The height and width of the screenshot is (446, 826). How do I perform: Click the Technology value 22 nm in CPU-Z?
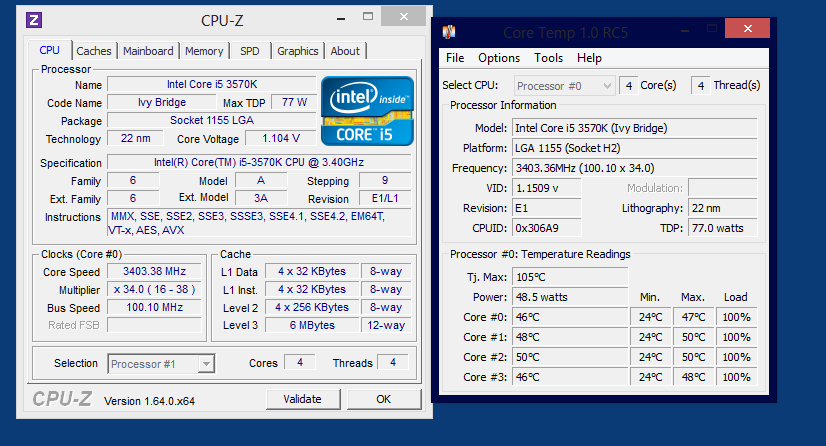pyautogui.click(x=135, y=138)
